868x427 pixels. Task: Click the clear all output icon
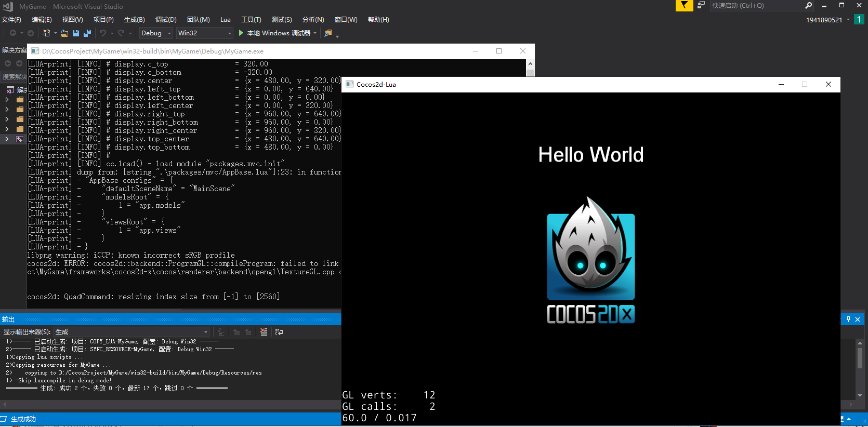pyautogui.click(x=264, y=332)
